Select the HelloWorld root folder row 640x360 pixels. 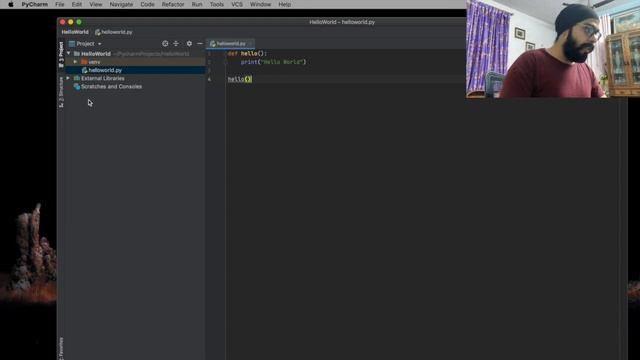coord(135,53)
